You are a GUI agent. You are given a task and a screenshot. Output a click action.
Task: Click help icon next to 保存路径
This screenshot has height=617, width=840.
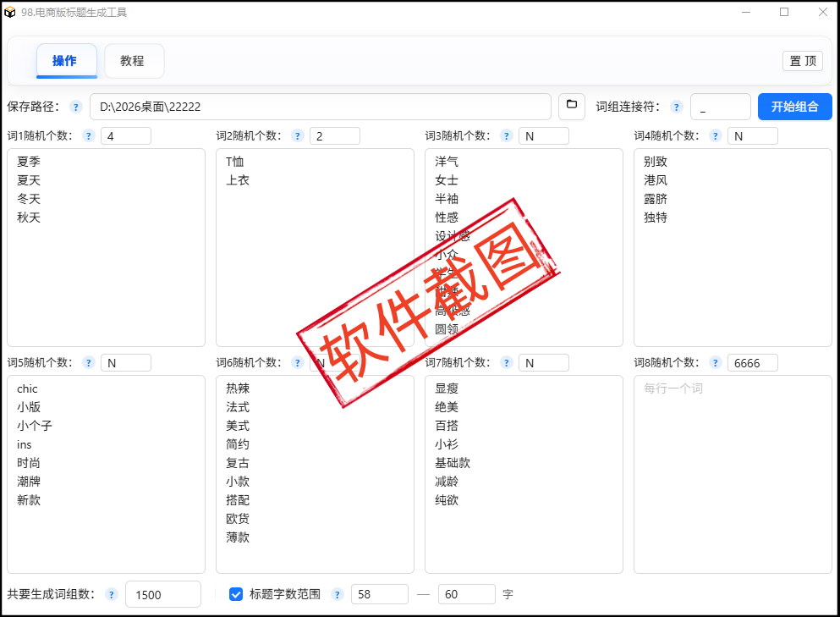click(75, 107)
